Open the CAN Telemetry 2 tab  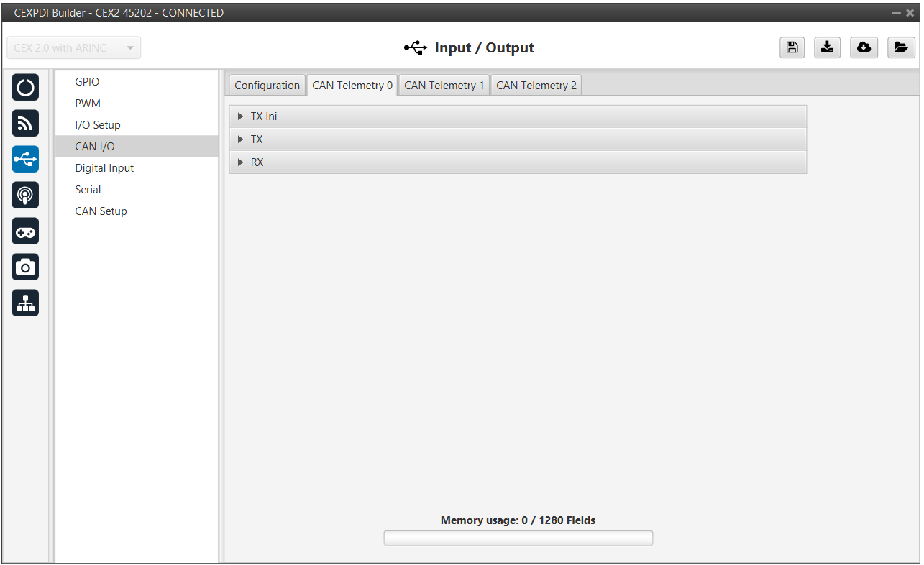pos(536,86)
